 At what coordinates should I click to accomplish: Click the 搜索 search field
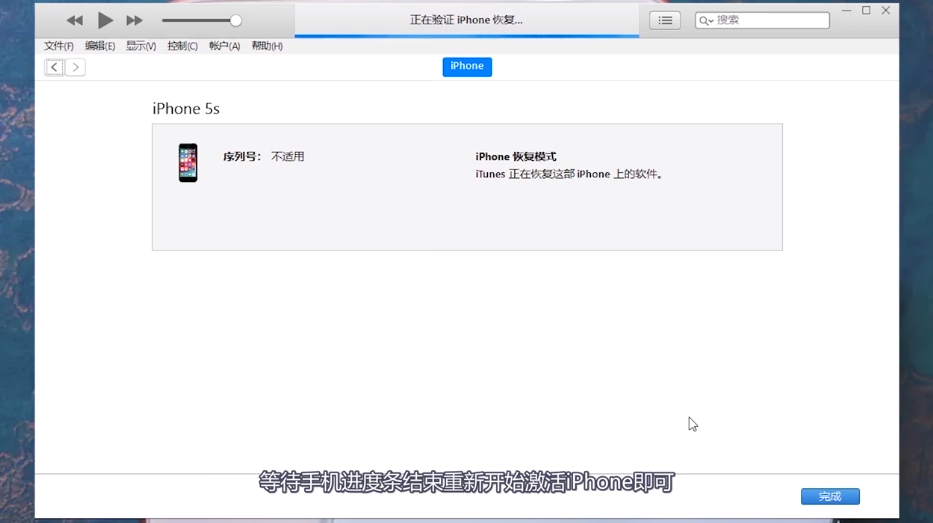tap(762, 20)
